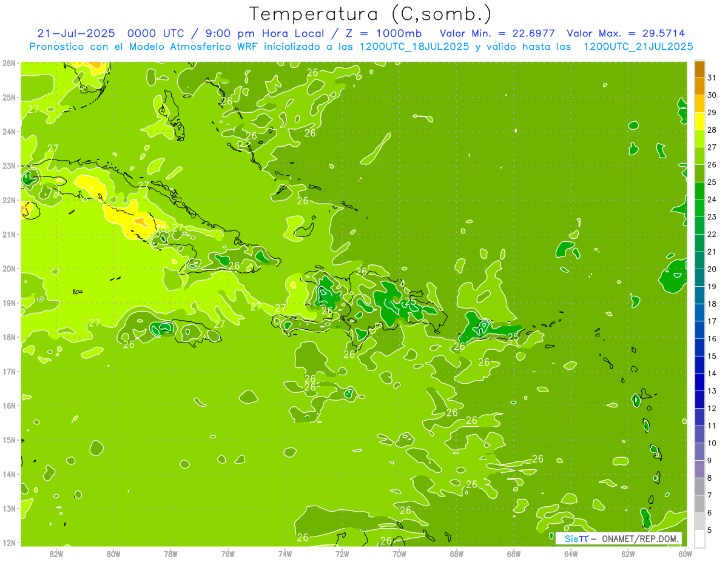Click the colorbar label '22'
This screenshot has width=728, height=562.
(712, 235)
